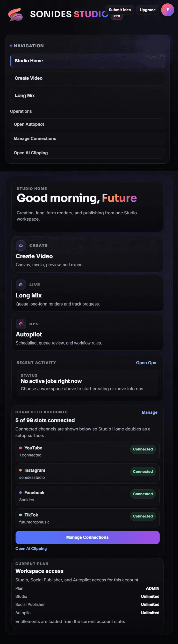Click the Sonides Studio logo
The image size is (178, 644).
15,15
